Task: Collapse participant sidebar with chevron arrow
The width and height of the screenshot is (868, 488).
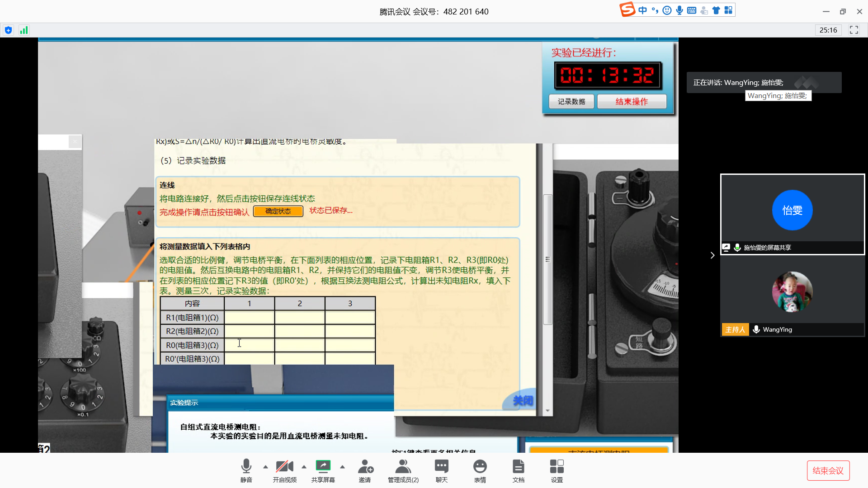Action: tap(712, 255)
